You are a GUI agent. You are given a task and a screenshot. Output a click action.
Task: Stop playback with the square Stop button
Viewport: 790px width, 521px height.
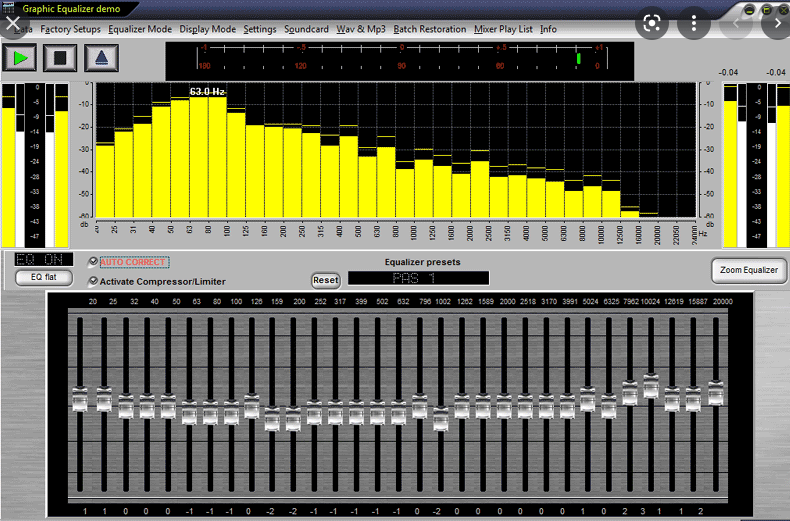click(60, 58)
